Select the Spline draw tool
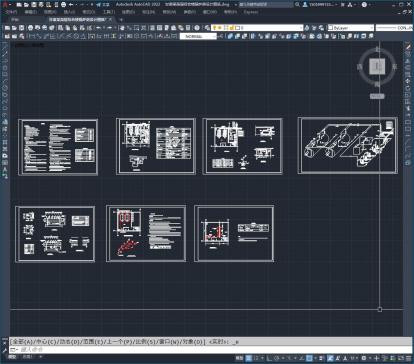 coord(5,102)
